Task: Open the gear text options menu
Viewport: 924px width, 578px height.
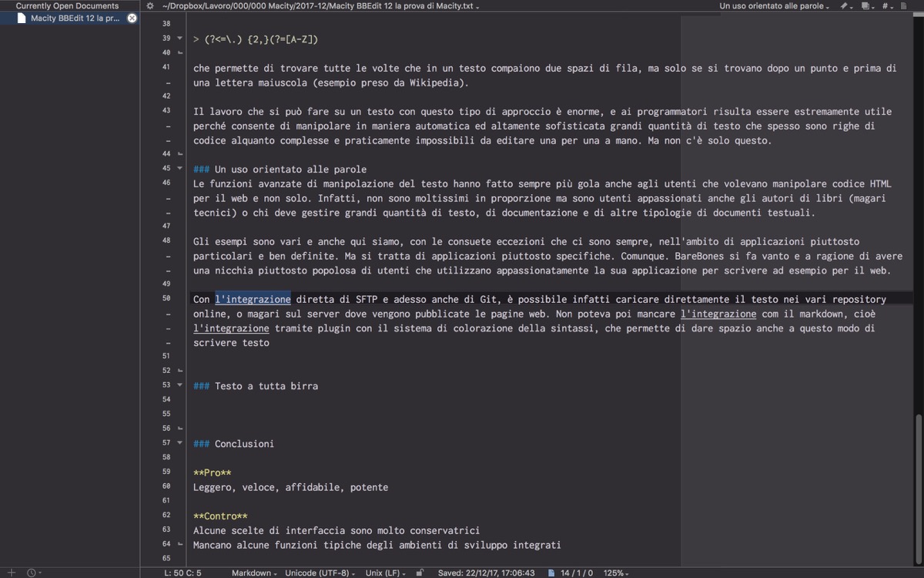Action: click(x=150, y=5)
